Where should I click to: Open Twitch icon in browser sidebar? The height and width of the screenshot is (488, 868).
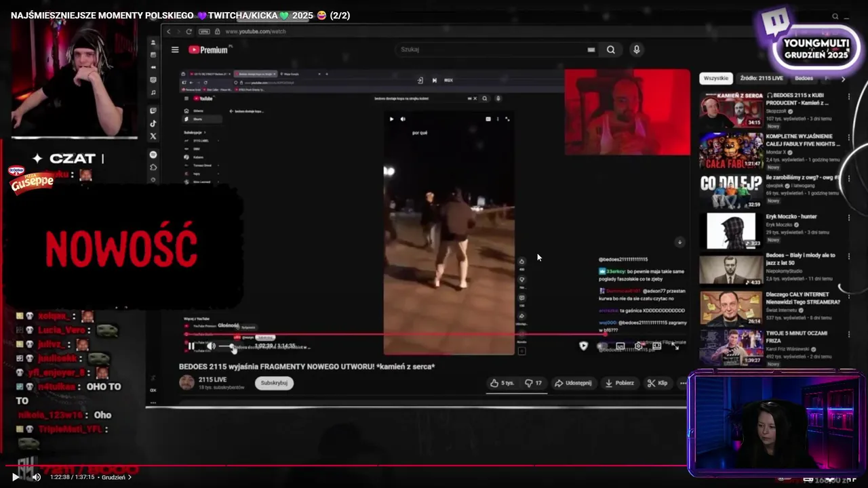click(x=153, y=110)
